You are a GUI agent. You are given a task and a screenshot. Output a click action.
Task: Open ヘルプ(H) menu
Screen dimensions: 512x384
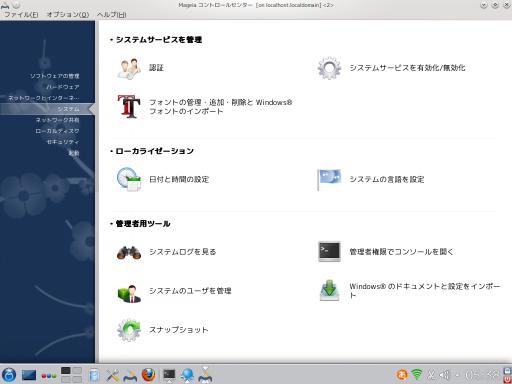112,15
